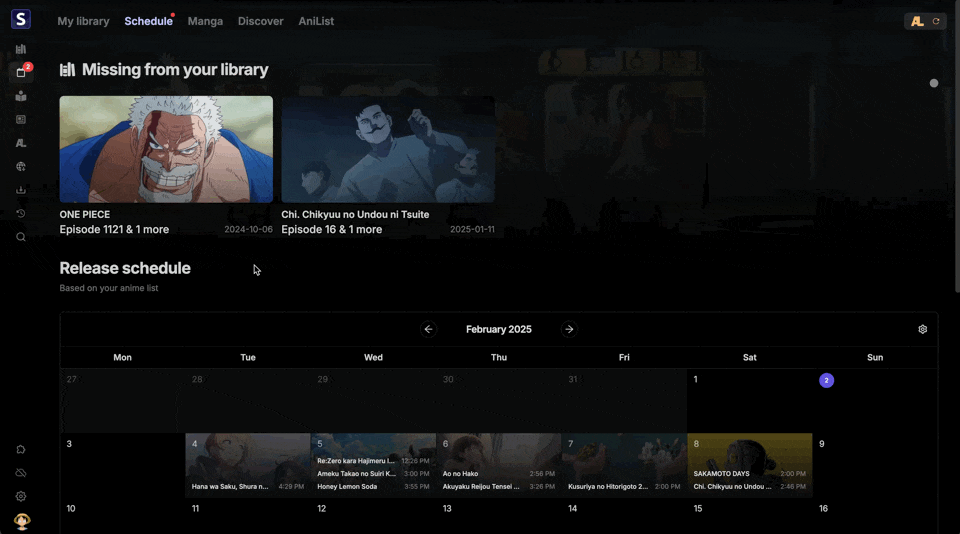Click the February 9 calendar cell
The image size is (960, 534).
tap(876, 465)
